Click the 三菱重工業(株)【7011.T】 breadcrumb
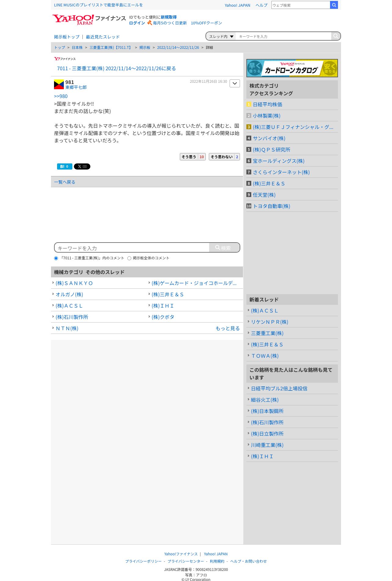The width and height of the screenshot is (392, 581). pyautogui.click(x=111, y=48)
